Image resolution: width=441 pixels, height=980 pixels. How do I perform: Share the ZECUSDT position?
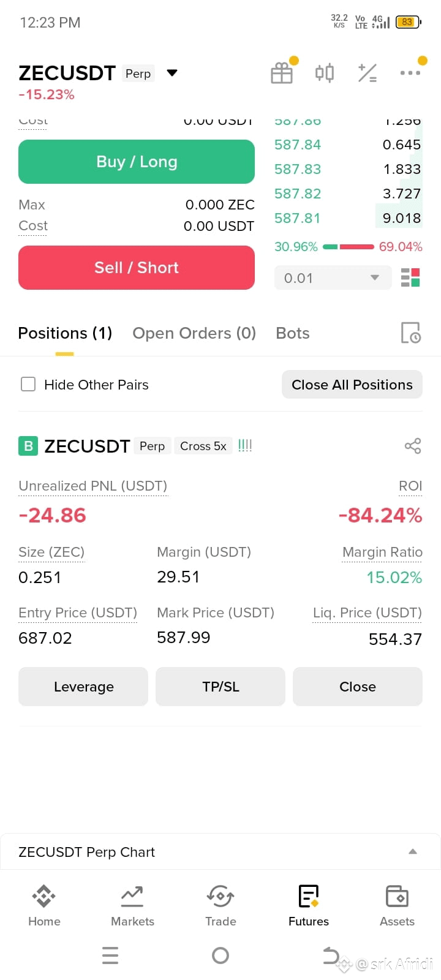click(413, 446)
